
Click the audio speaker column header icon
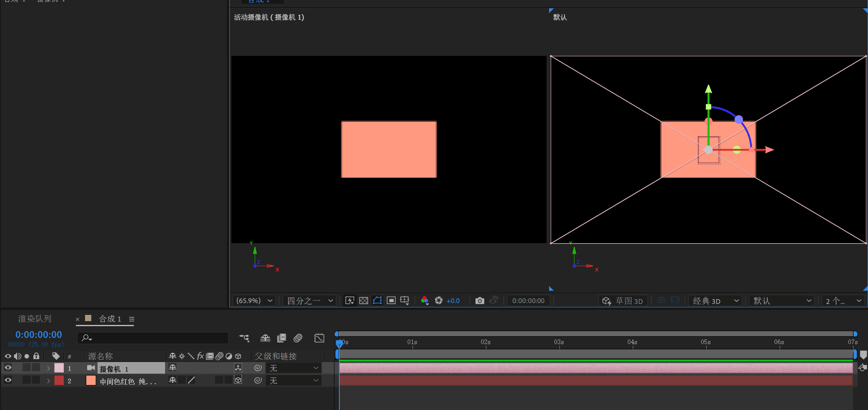(x=18, y=356)
